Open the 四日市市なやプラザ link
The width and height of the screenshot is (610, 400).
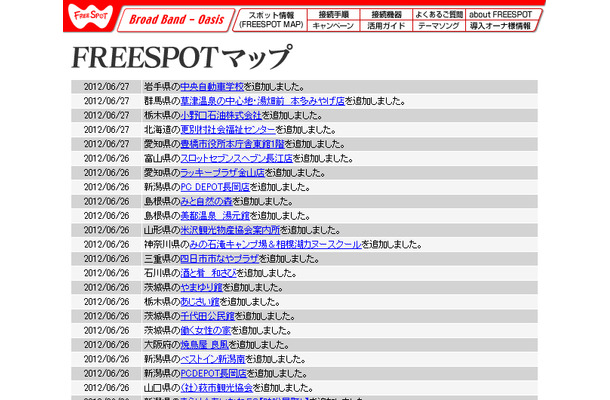tap(220, 259)
